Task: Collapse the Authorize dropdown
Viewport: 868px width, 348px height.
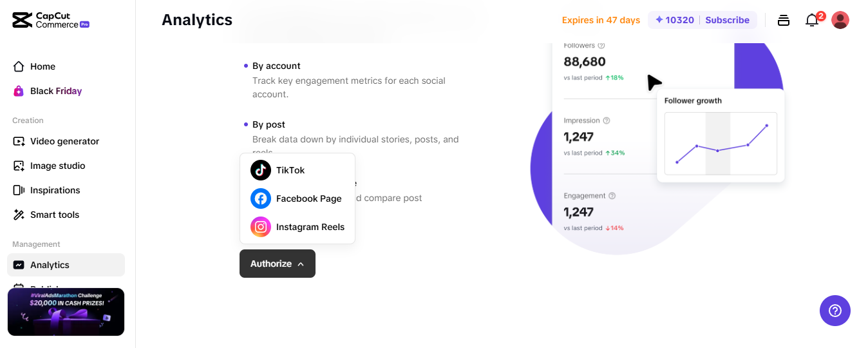Action: click(x=278, y=264)
